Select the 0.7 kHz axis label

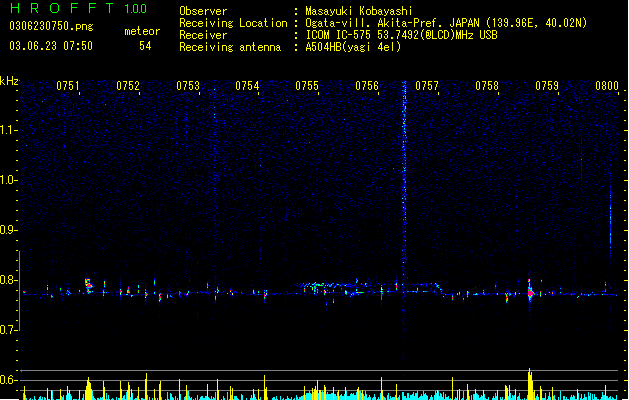7,330
